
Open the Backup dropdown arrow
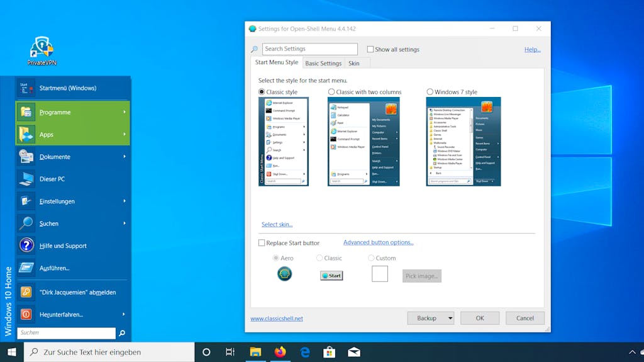450,318
